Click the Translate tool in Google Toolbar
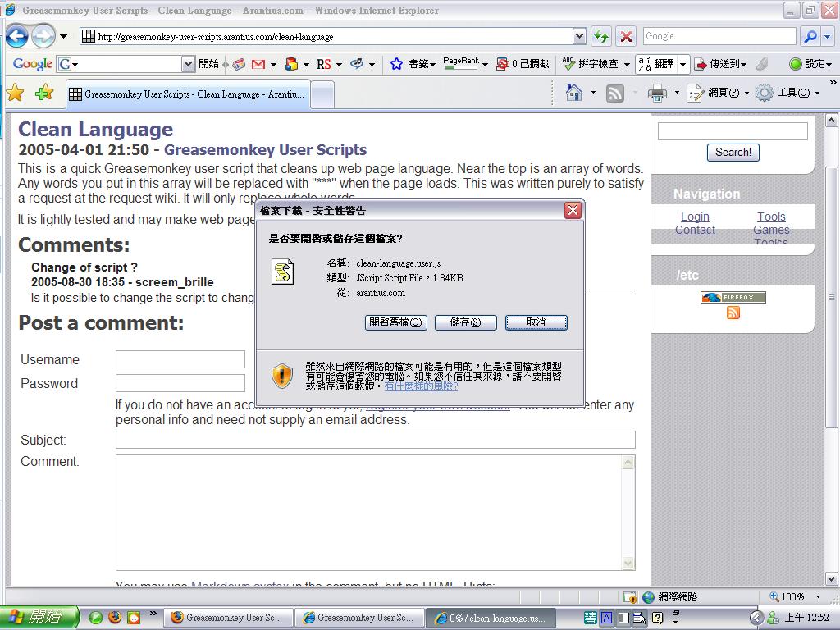The height and width of the screenshot is (630, 840). coord(656,64)
